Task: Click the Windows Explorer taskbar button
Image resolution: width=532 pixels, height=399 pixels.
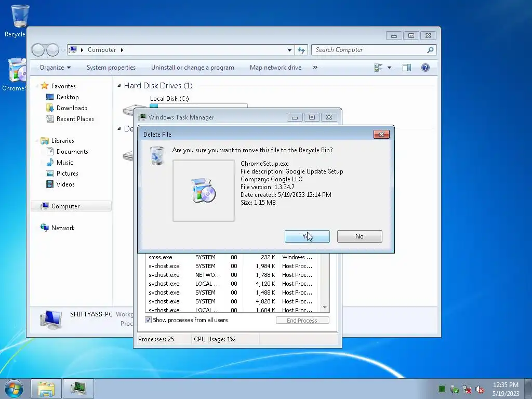Action: (x=46, y=389)
